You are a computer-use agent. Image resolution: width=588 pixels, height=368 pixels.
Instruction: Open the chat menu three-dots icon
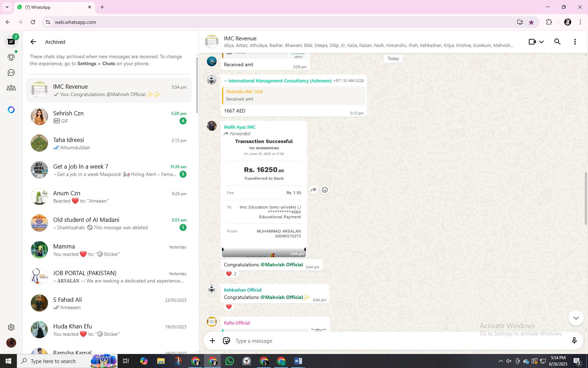575,42
